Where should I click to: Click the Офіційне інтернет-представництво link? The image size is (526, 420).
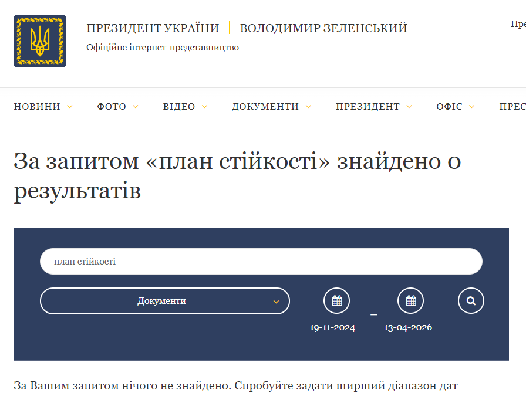point(163,48)
